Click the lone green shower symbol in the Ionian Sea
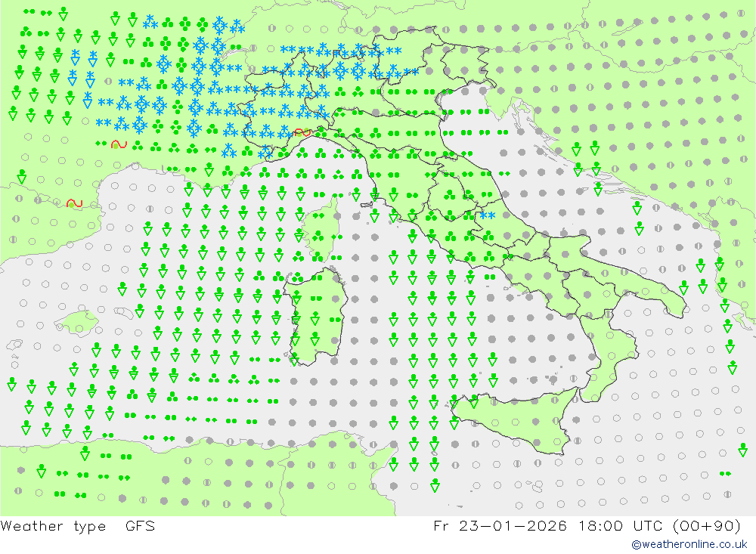The image size is (756, 554). (742, 450)
